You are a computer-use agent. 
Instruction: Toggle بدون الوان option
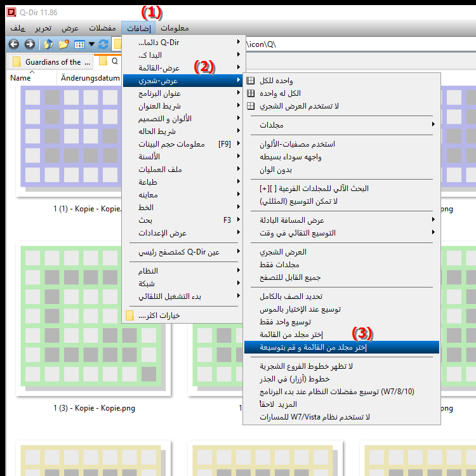[341, 169]
